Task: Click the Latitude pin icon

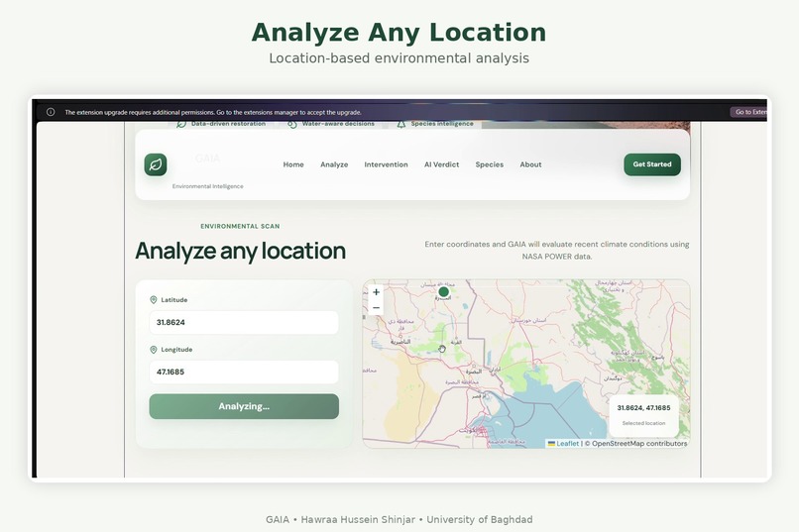Action: pos(154,300)
